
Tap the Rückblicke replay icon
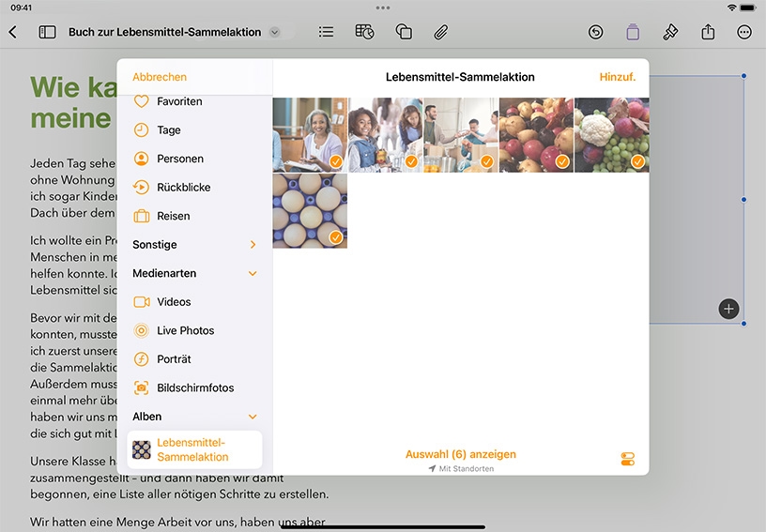141,188
